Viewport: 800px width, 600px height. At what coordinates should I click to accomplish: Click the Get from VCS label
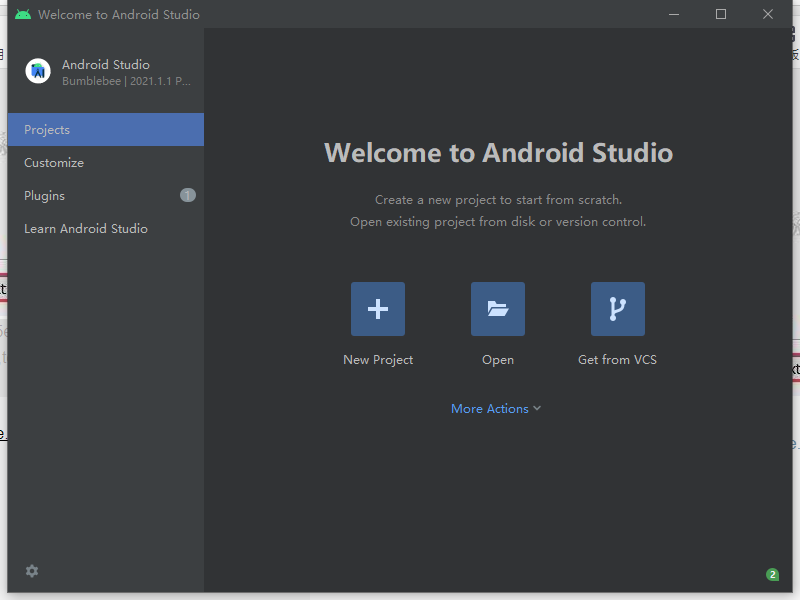[617, 360]
